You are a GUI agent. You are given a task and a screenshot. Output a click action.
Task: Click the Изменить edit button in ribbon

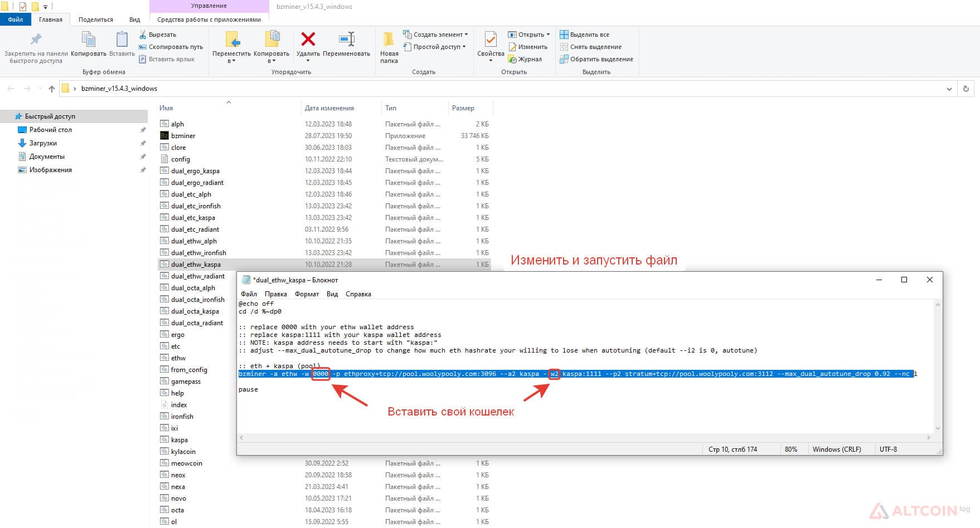(527, 47)
